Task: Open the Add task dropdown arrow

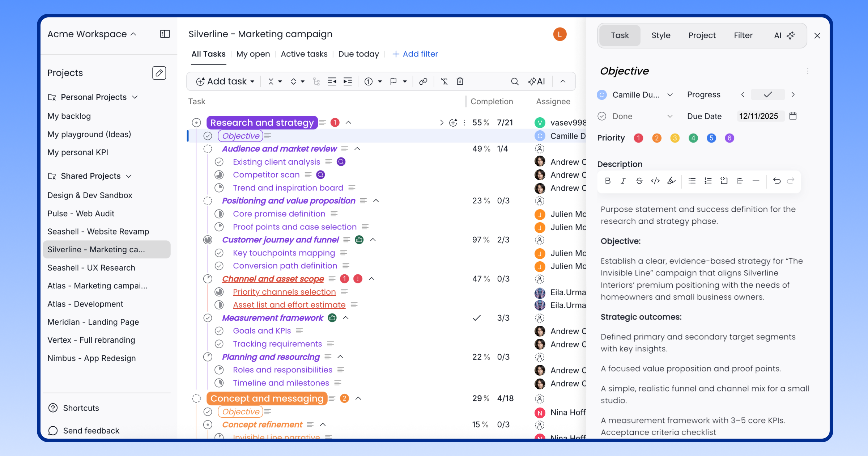Action: (x=252, y=81)
